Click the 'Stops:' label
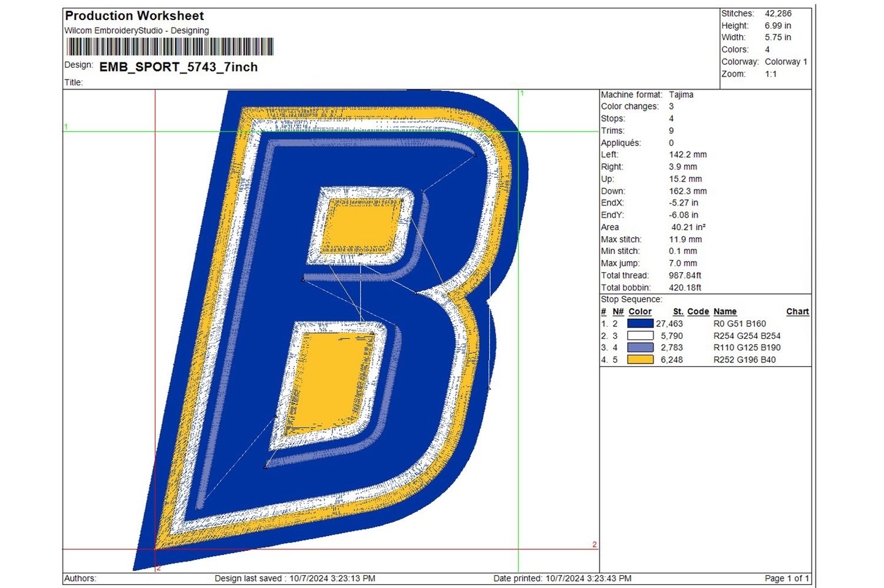This screenshot has width=884, height=588. [613, 118]
